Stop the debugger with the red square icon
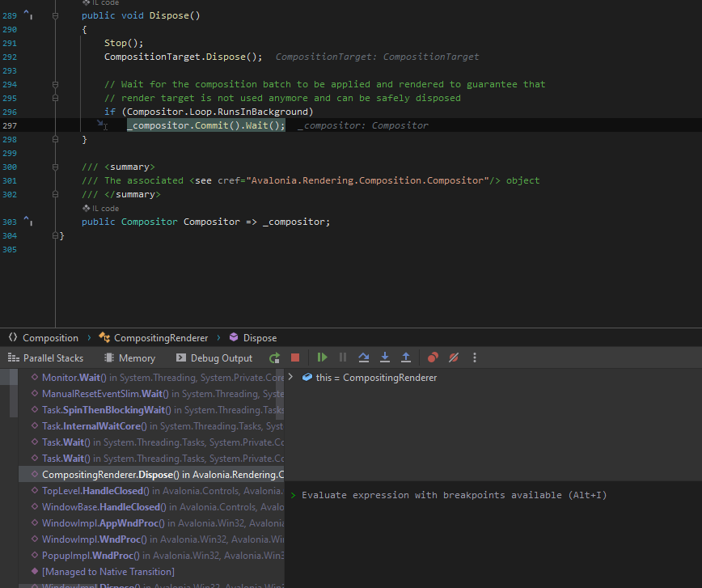This screenshot has width=702, height=588. tap(294, 357)
